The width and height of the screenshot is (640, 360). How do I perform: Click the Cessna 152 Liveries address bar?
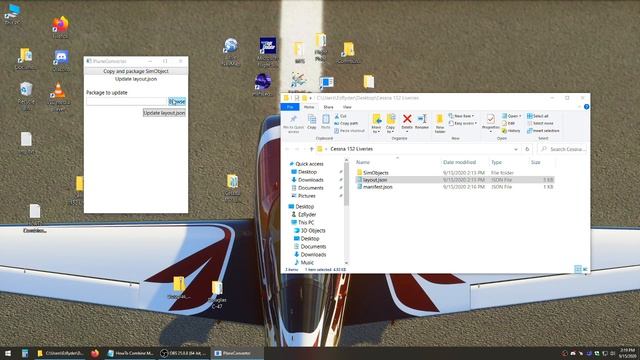(414, 149)
